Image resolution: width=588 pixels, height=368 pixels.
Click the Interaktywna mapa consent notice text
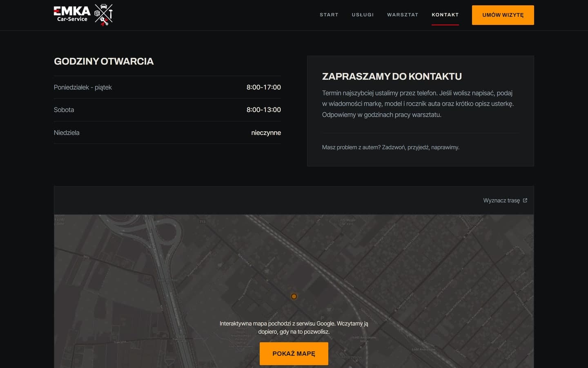tap(294, 328)
